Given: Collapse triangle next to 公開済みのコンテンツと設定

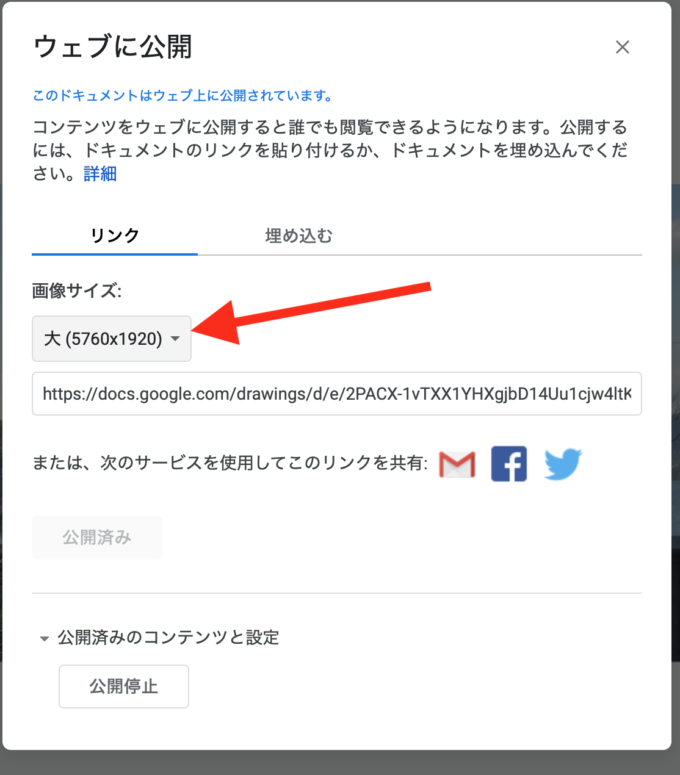Looking at the screenshot, I should point(44,639).
